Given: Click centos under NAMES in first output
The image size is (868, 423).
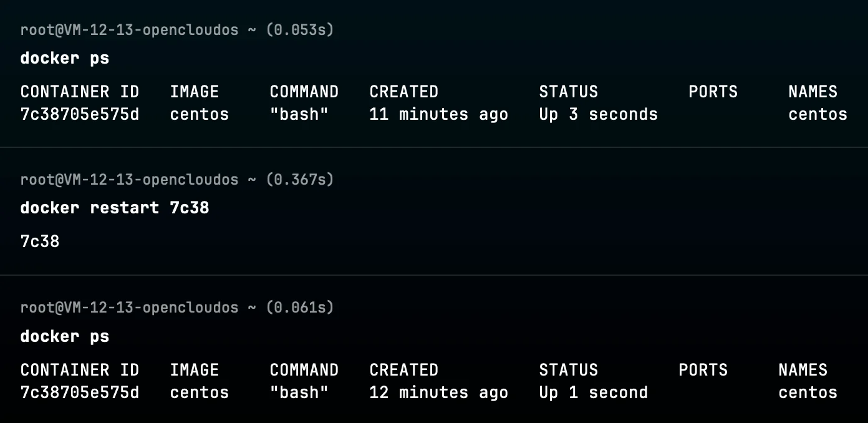Looking at the screenshot, I should click(x=817, y=115).
